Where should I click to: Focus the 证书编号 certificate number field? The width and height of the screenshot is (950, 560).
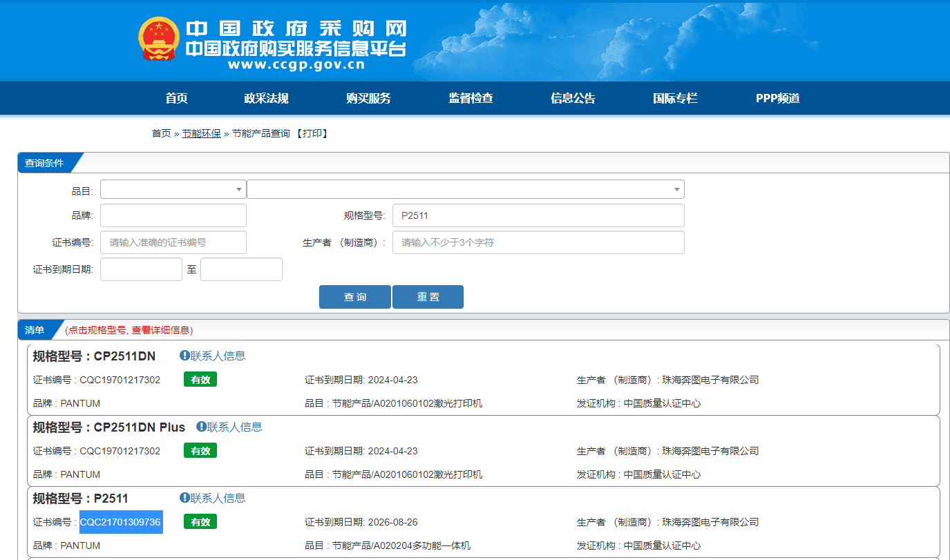coord(173,242)
